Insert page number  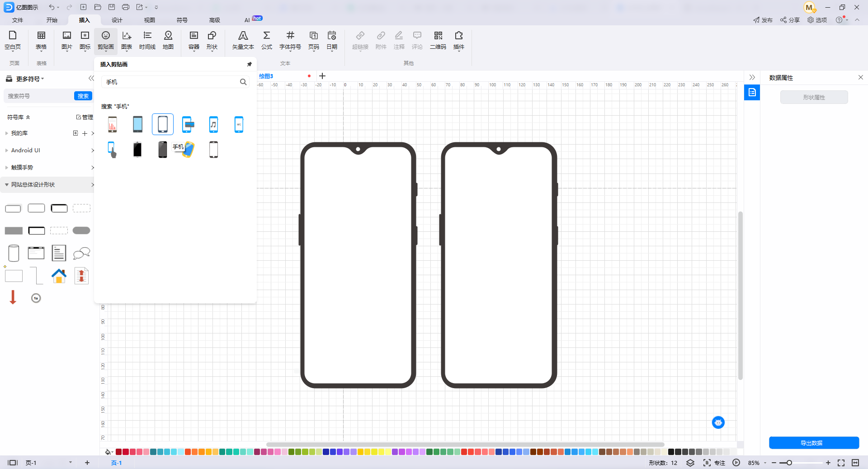(x=314, y=40)
